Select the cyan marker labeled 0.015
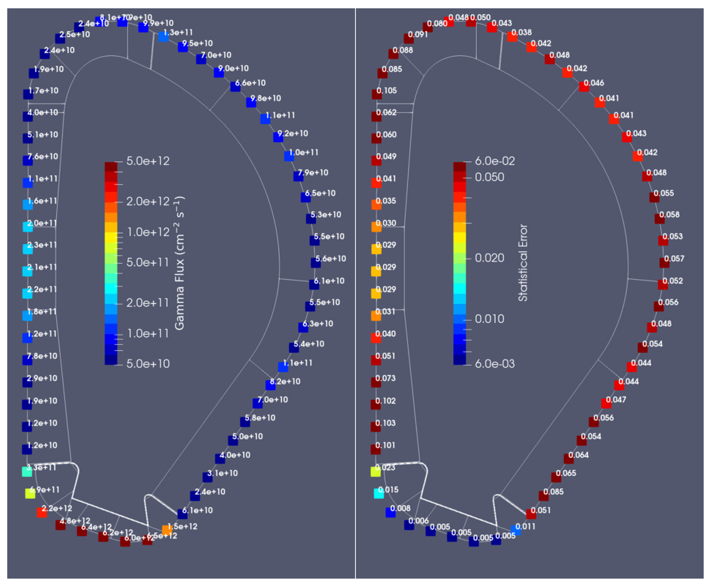The width and height of the screenshot is (712, 588). (379, 493)
